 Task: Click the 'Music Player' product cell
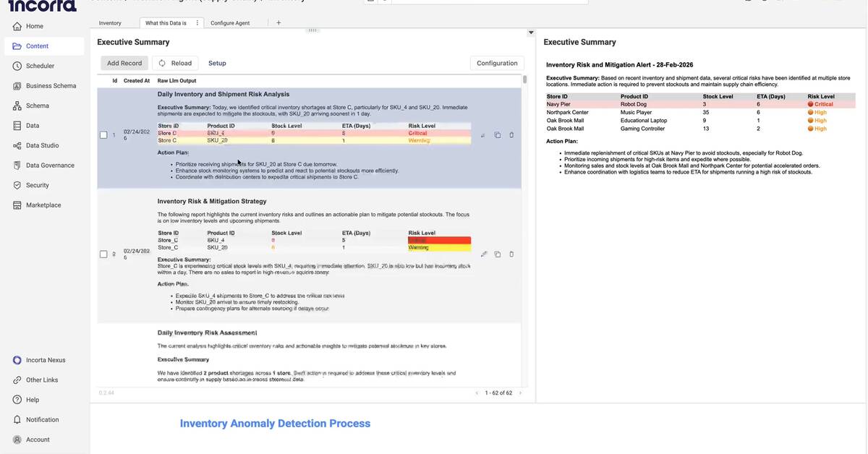[x=637, y=113]
